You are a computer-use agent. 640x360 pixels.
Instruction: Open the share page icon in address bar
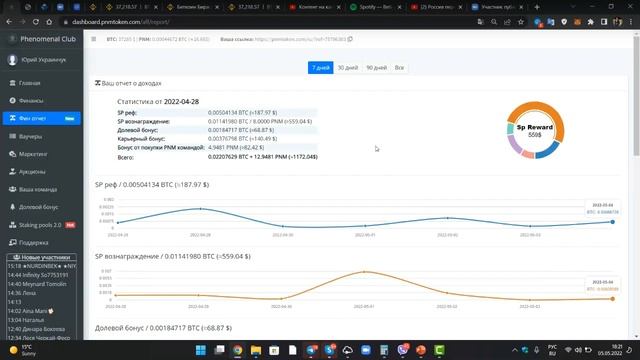(507, 22)
